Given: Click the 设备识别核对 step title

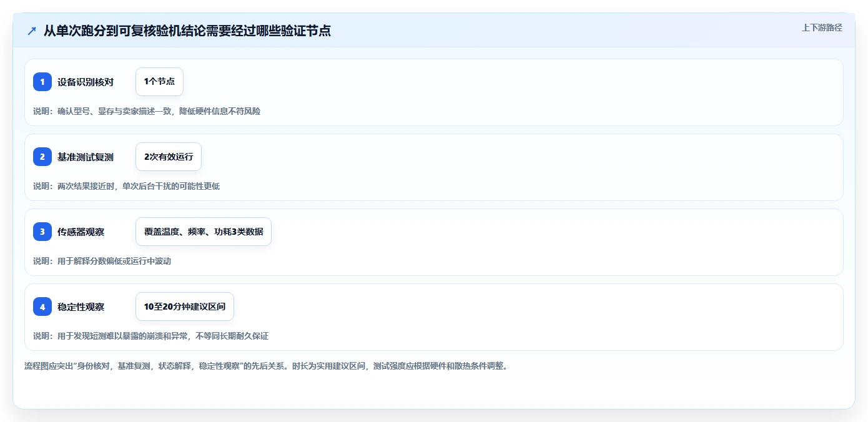Looking at the screenshot, I should (86, 82).
